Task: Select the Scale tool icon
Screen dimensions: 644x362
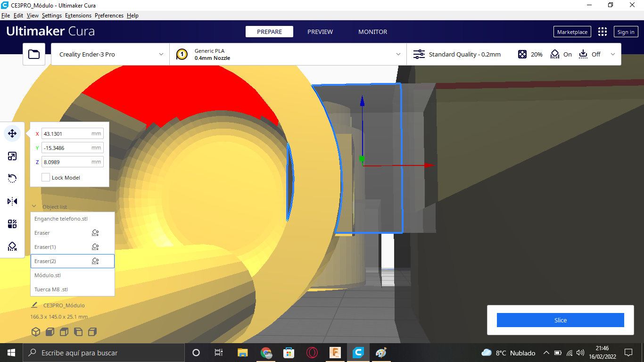Action: [12, 156]
